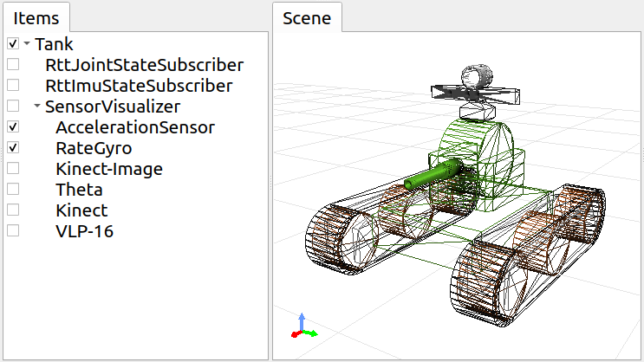This screenshot has height=362, width=644.
Task: Switch to the Items tab
Action: point(36,18)
